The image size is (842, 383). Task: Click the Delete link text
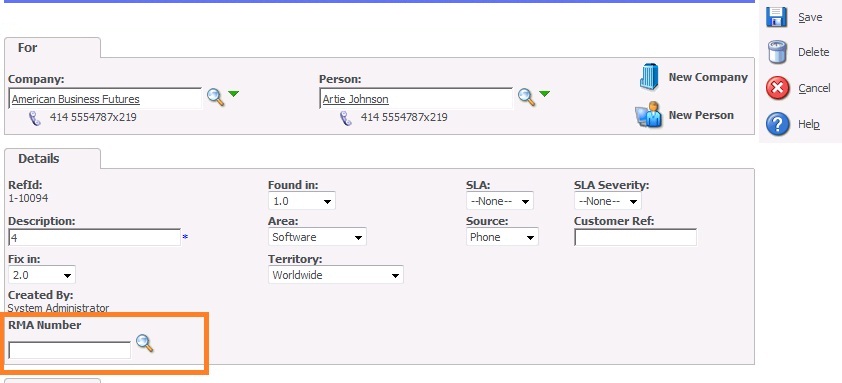(x=814, y=52)
